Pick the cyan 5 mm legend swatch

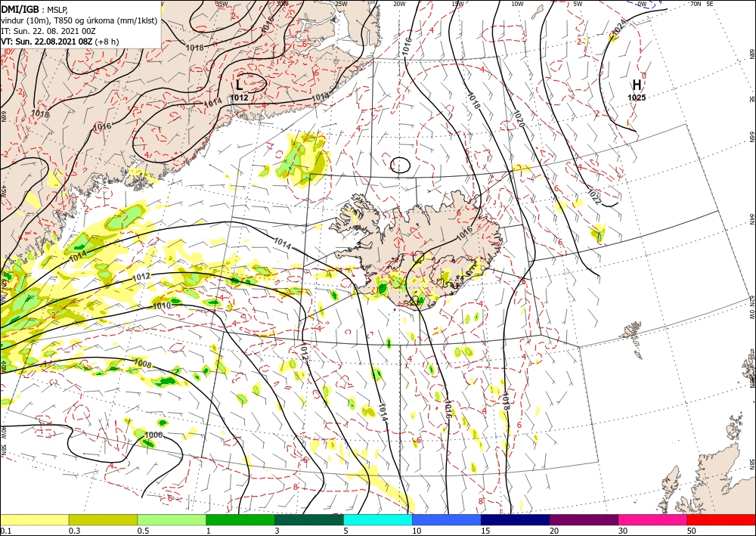[378, 519]
